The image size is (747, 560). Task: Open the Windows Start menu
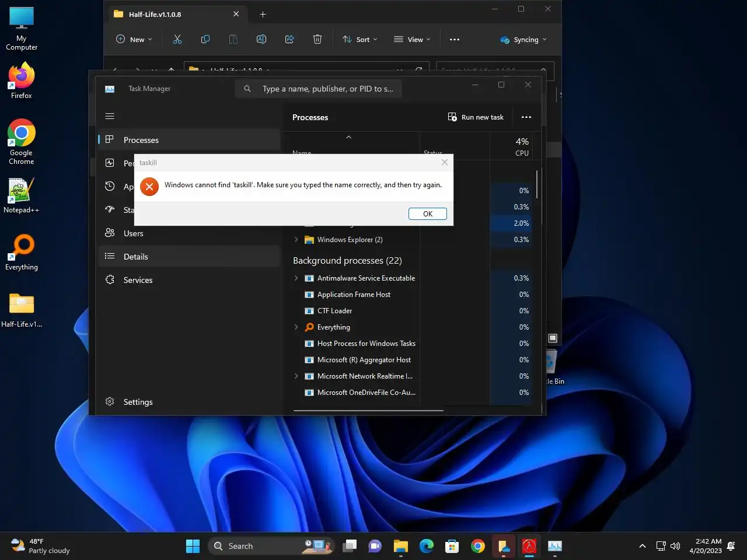coord(193,546)
